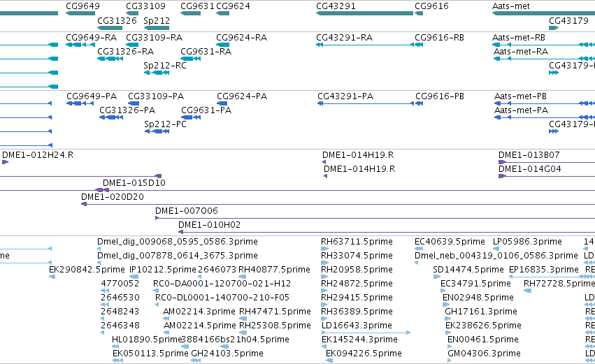Viewport: 595px width, 364px height.
Task: Select the Sp212-RC transcript label
Action: coord(165,66)
